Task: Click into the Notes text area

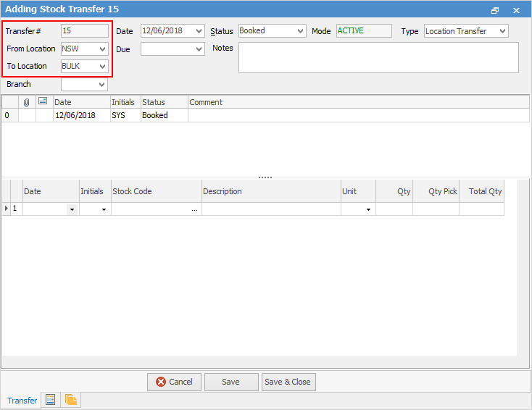Action: [378, 57]
